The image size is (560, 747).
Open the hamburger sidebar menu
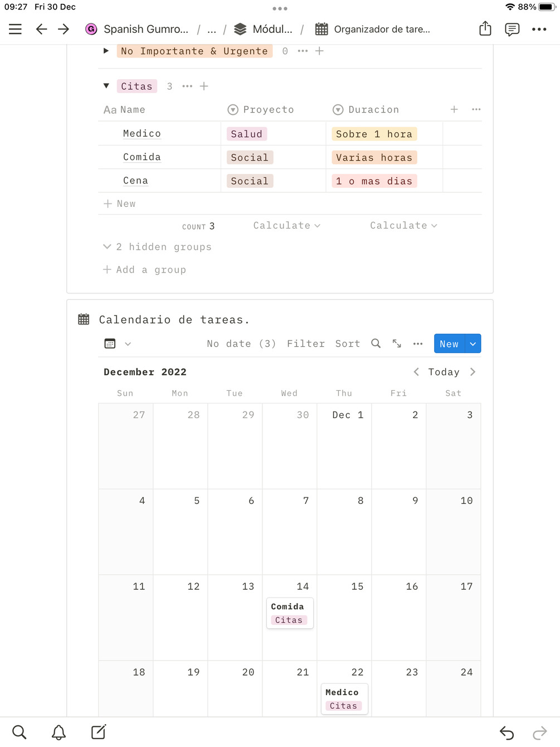[15, 29]
